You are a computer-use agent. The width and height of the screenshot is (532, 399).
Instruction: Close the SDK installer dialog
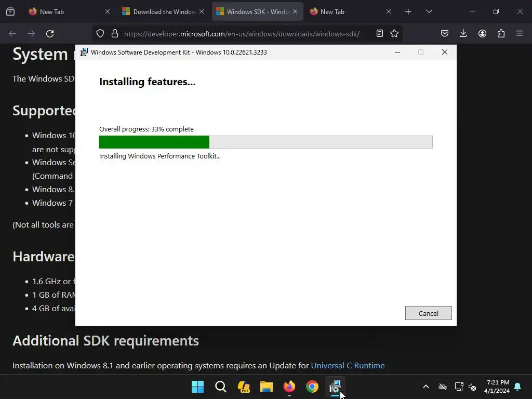[x=445, y=52]
